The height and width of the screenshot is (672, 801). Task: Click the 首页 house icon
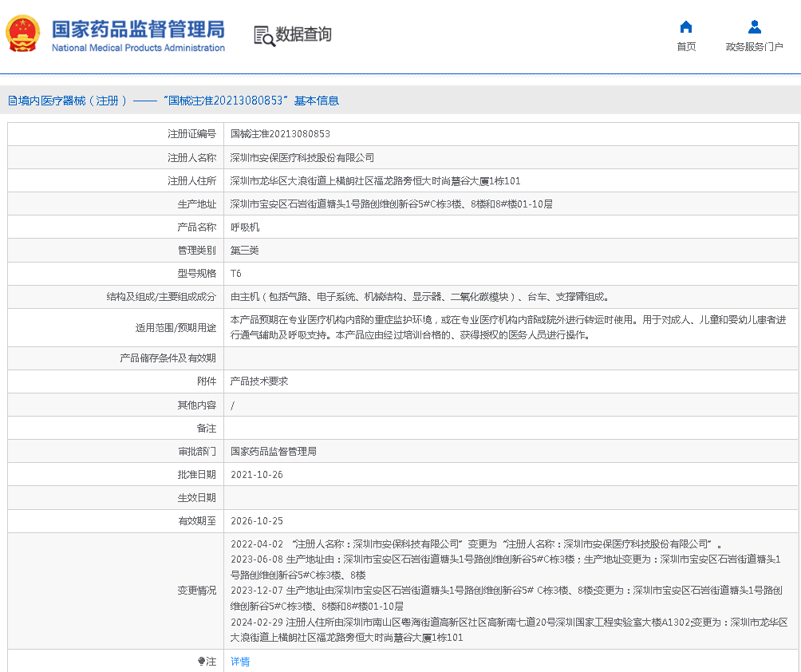pyautogui.click(x=685, y=26)
